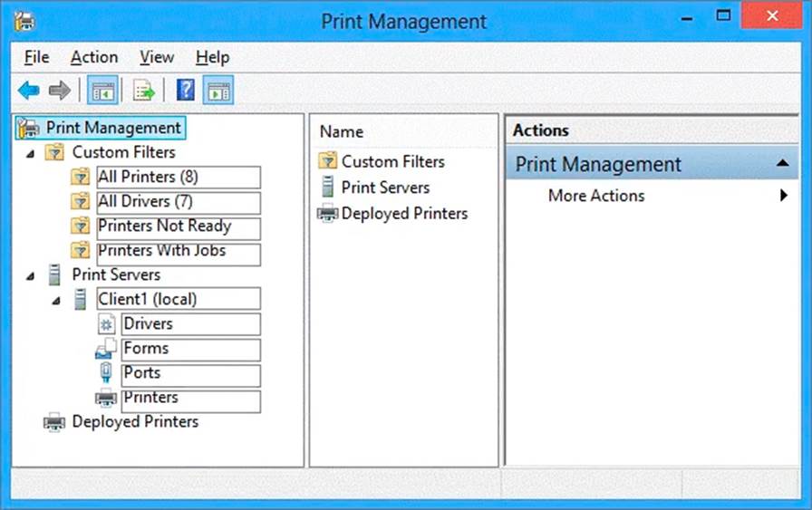812x510 pixels.
Task: Click the Custom Filters folder icon in tree
Action: [54, 152]
